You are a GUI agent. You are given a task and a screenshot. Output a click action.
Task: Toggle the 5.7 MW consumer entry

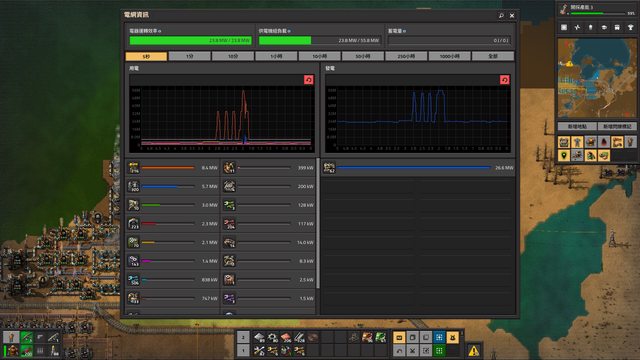173,186
